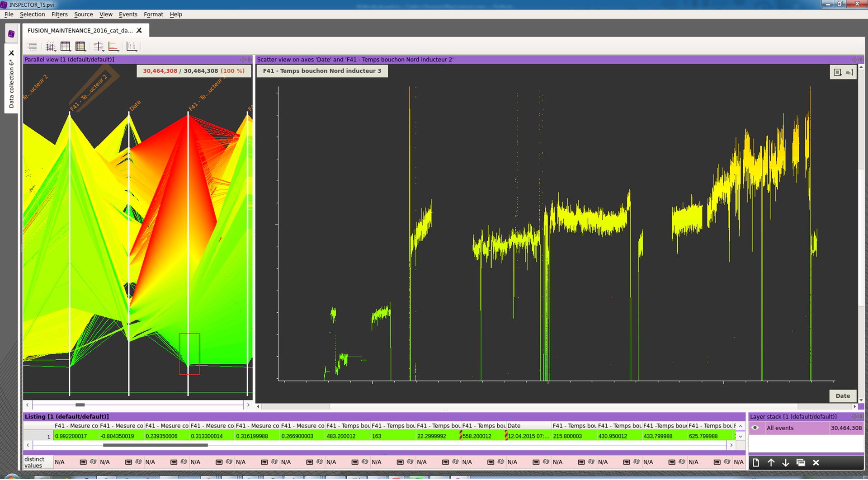
Task: Click the Date axis label button
Action: pyautogui.click(x=842, y=396)
